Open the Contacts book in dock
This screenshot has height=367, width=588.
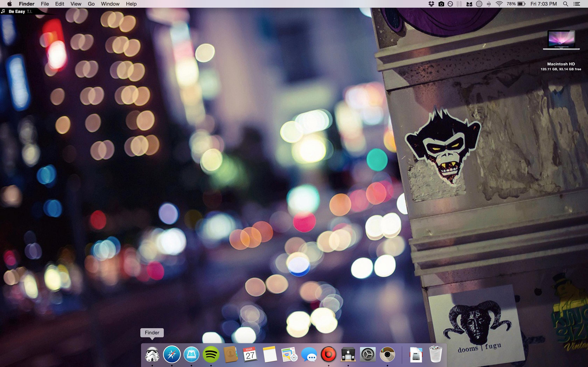[230, 355]
